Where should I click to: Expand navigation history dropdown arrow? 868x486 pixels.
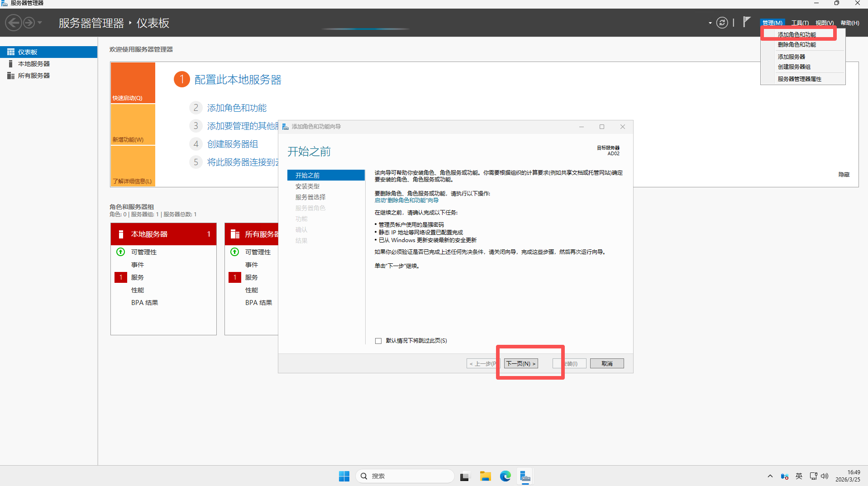pos(40,23)
